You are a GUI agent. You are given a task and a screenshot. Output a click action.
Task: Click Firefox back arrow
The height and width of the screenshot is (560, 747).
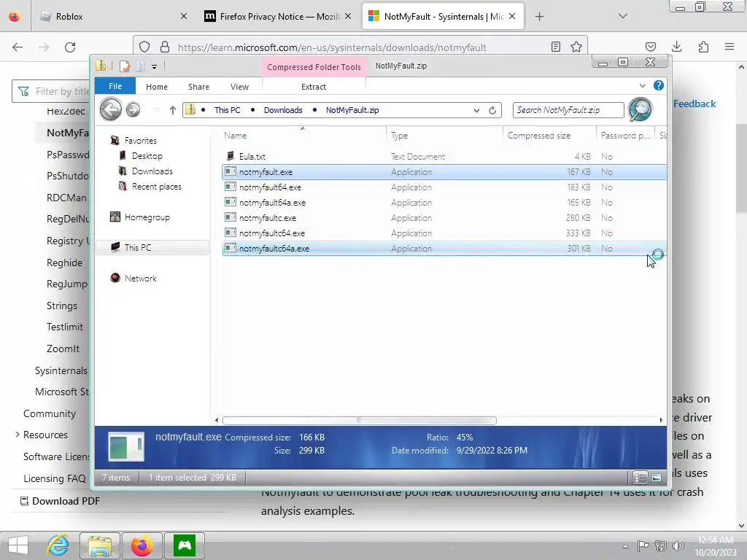(x=18, y=47)
